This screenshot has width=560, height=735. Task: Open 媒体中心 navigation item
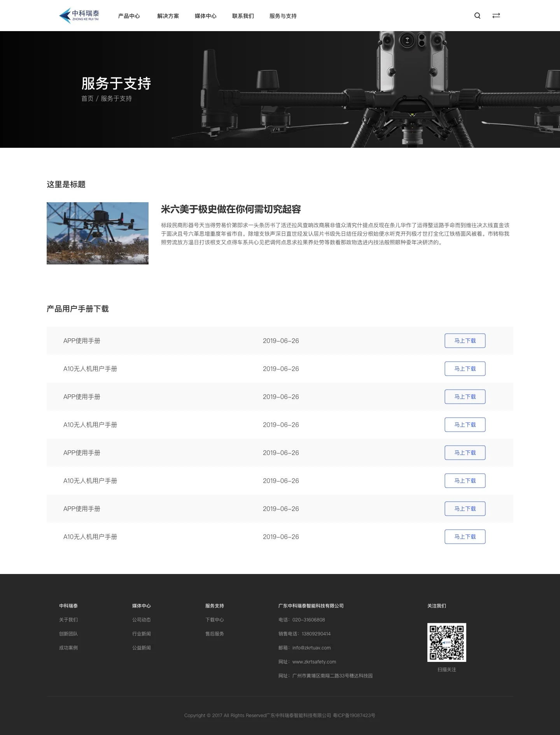[x=206, y=16]
